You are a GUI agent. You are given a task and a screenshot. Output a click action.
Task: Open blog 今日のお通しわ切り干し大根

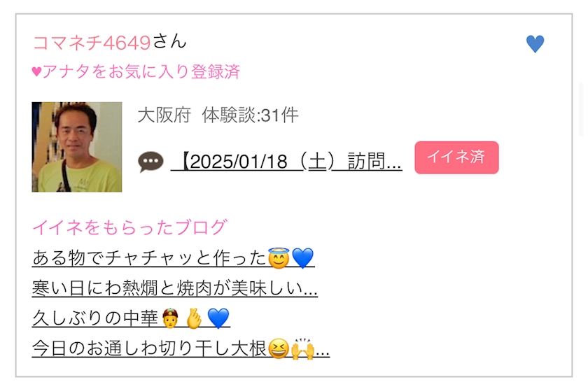pyautogui.click(x=181, y=348)
